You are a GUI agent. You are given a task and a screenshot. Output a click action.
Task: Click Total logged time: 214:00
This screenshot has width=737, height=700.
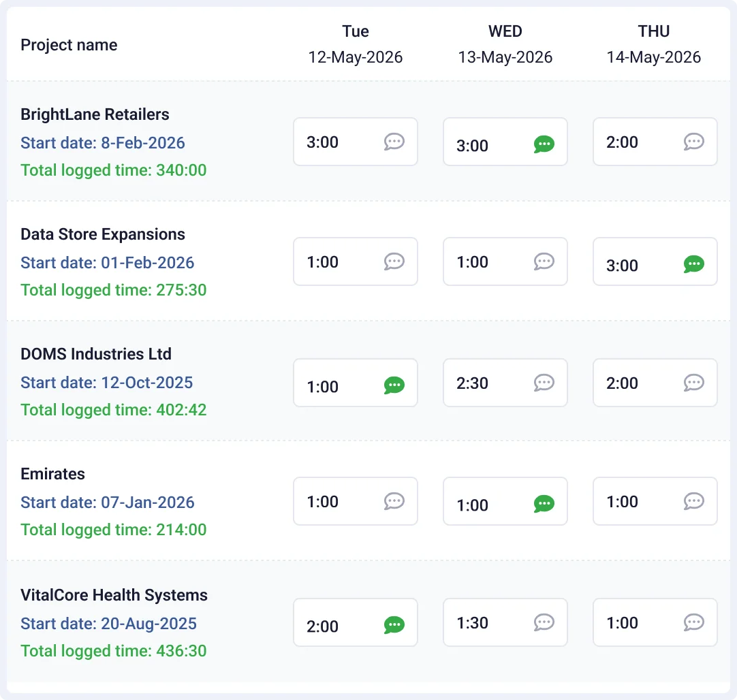tap(114, 530)
